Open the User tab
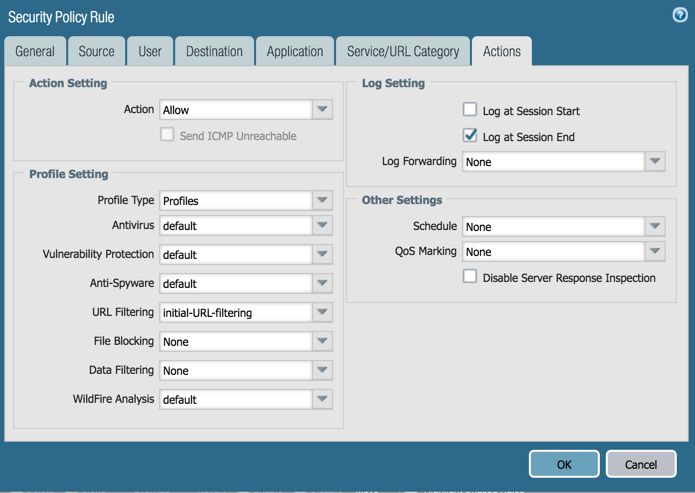 (150, 51)
